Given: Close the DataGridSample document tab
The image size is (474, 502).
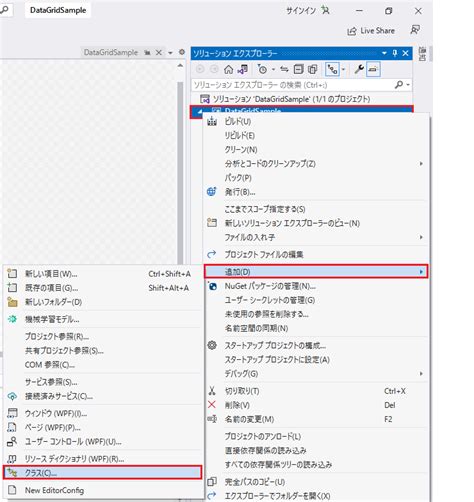Looking at the screenshot, I should 159,53.
